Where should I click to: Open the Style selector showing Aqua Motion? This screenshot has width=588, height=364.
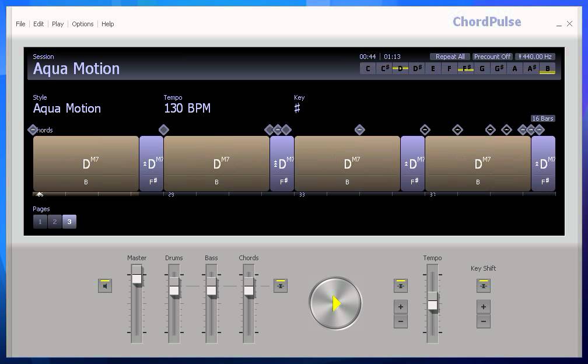66,108
